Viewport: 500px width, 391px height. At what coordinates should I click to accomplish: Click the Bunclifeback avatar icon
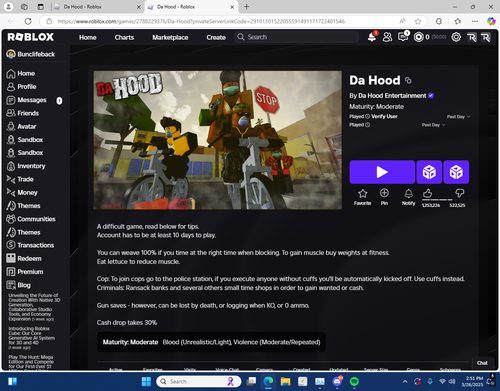click(11, 54)
